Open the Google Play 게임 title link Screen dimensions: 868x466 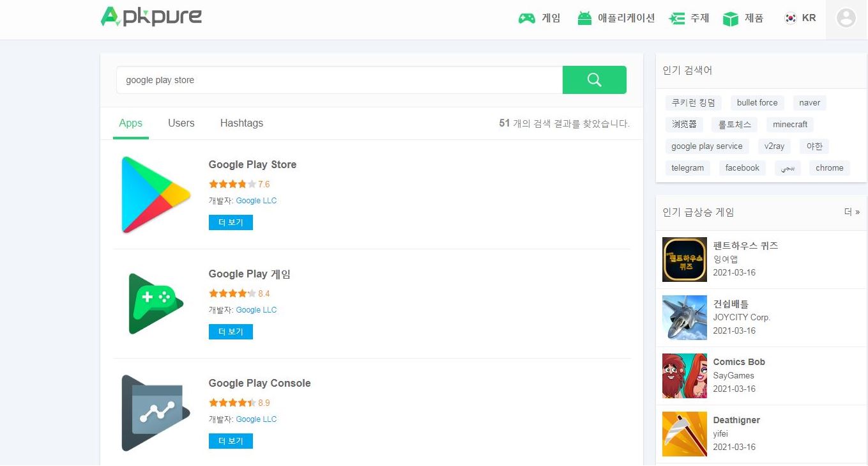pyautogui.click(x=250, y=274)
